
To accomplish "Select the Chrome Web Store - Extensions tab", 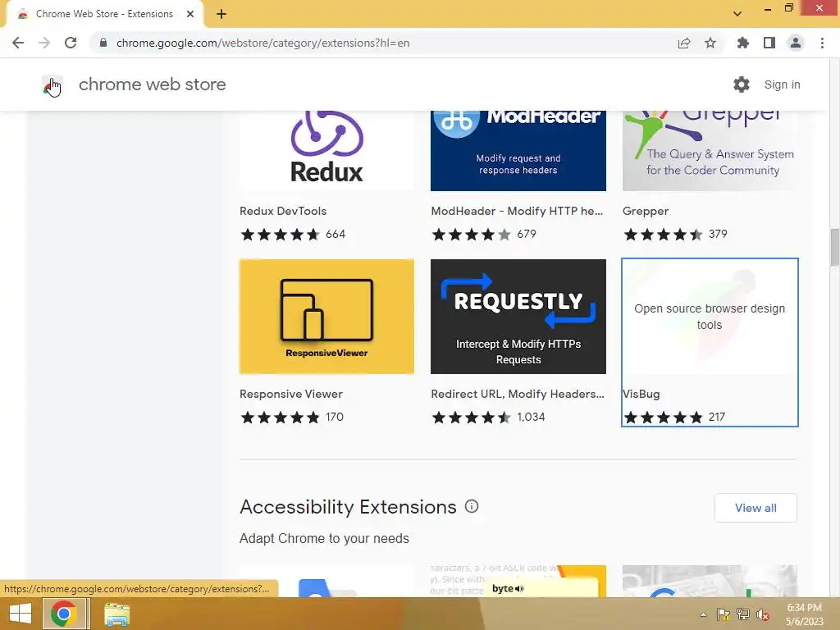I will pos(104,14).
